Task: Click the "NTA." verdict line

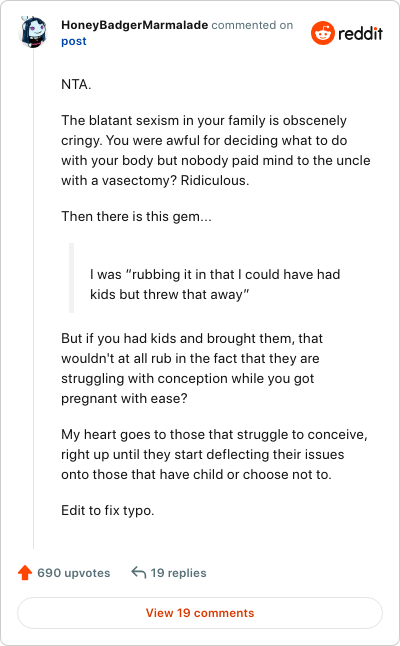Action: (x=76, y=84)
